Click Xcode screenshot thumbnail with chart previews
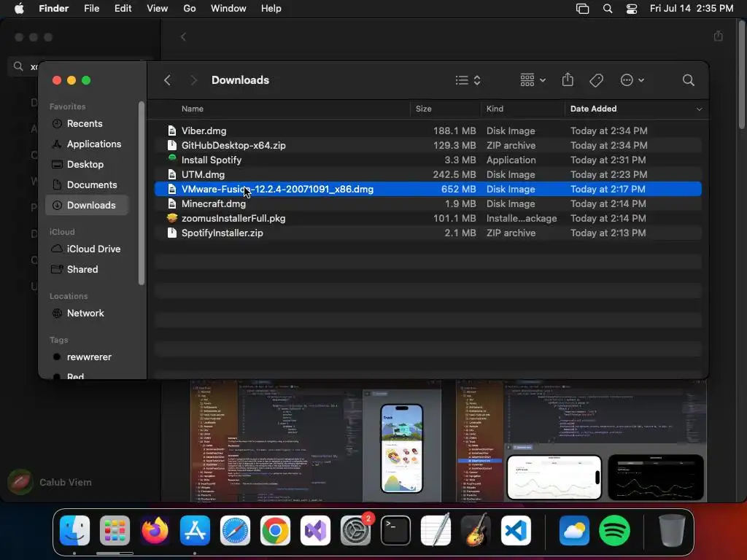 click(x=581, y=440)
